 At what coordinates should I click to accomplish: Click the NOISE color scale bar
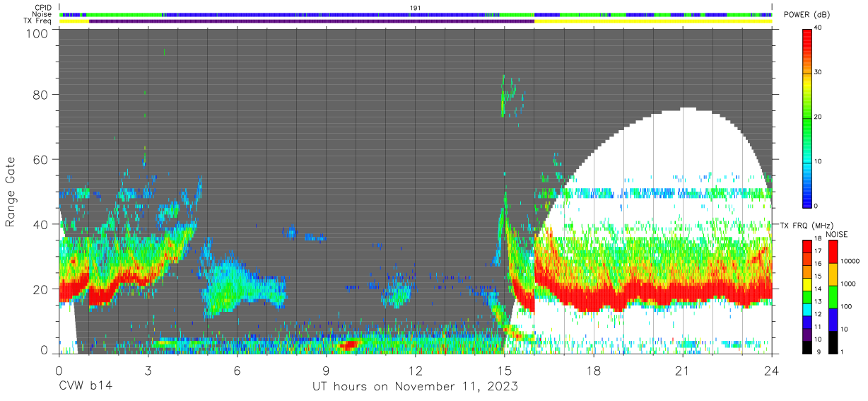pos(832,296)
